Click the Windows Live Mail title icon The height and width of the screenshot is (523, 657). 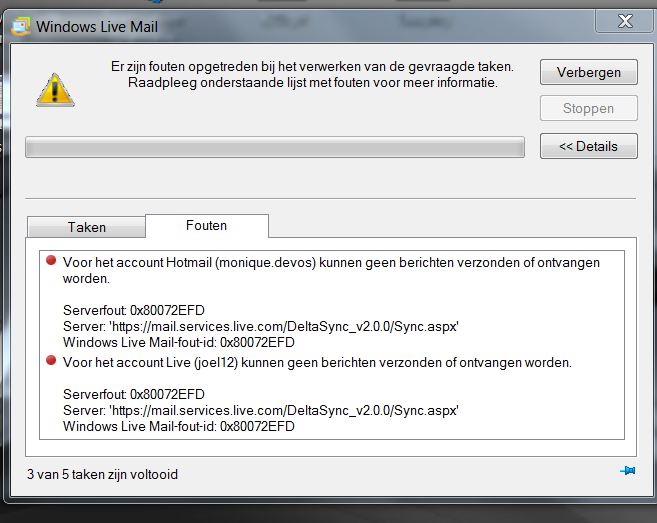click(x=21, y=26)
